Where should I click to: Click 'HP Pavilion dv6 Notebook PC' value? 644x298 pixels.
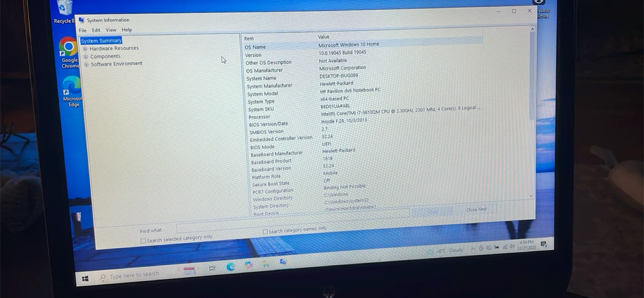[350, 91]
